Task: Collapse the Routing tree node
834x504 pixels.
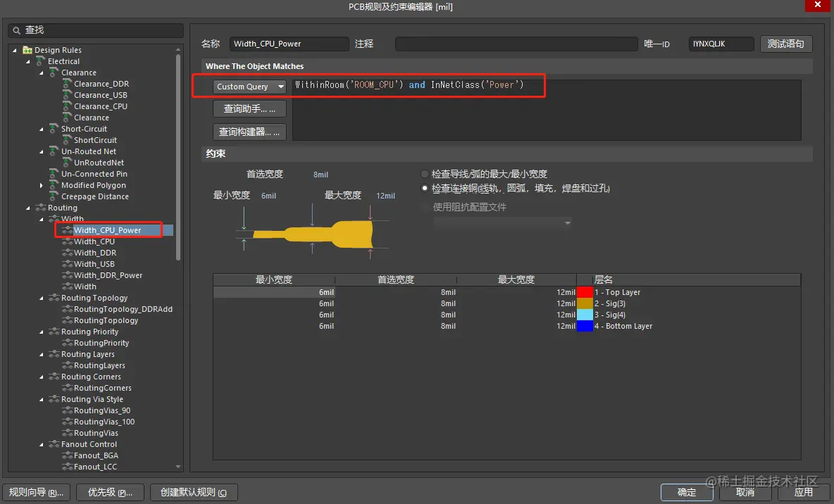Action: tap(28, 208)
